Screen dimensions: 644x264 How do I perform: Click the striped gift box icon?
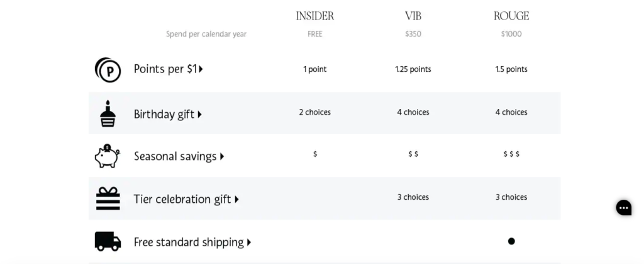(108, 198)
